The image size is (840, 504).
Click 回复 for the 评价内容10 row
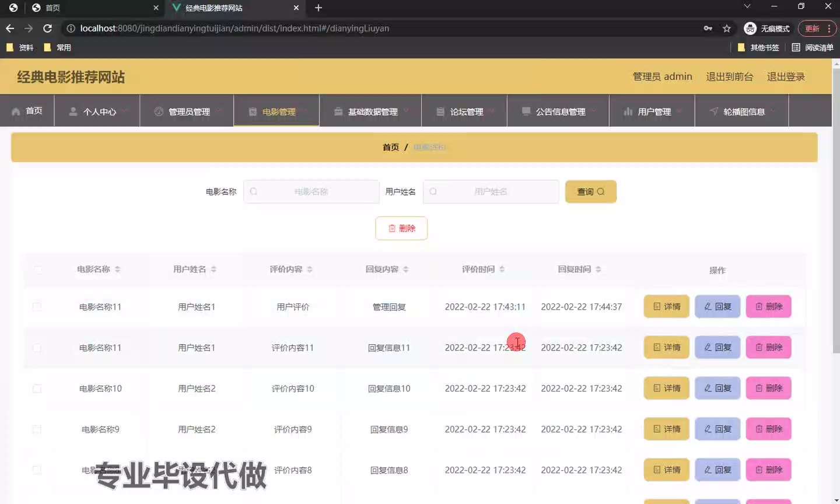pyautogui.click(x=717, y=388)
